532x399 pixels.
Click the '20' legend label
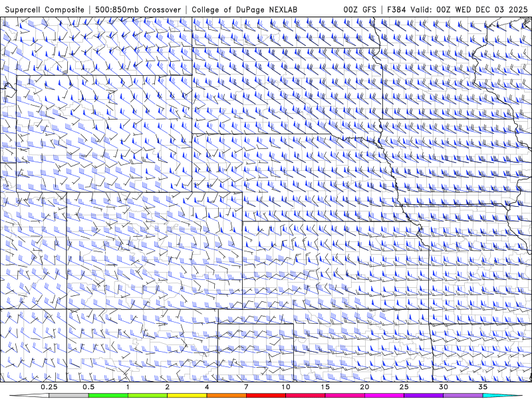(x=364, y=387)
